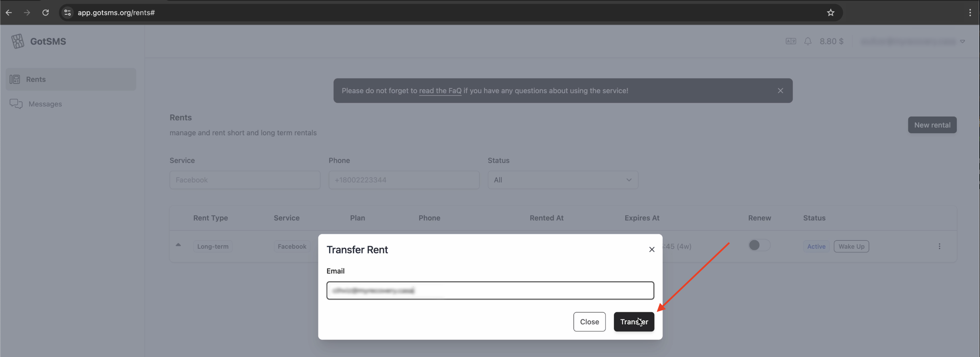This screenshot has height=357, width=980.
Task: Open the notifications bell
Action: click(x=808, y=41)
